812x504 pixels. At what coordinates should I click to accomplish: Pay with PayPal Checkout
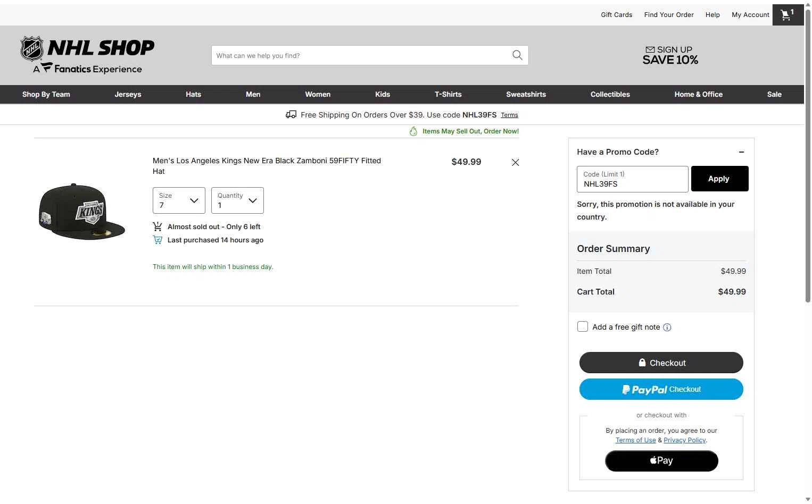661,389
